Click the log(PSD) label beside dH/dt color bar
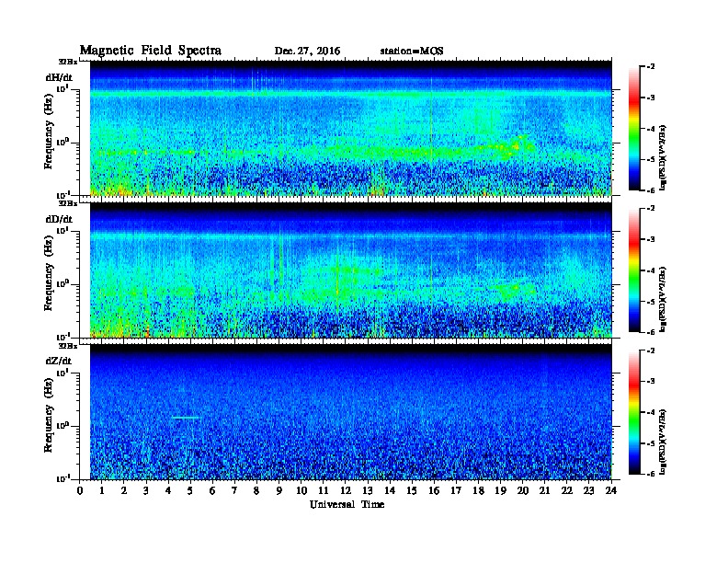 pyautogui.click(x=664, y=157)
